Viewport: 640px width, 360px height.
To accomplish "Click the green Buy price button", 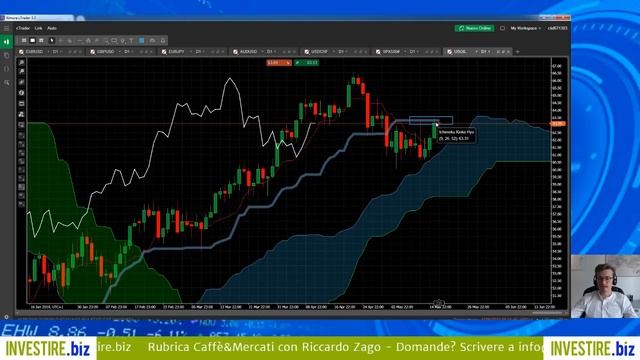I will [x=307, y=62].
